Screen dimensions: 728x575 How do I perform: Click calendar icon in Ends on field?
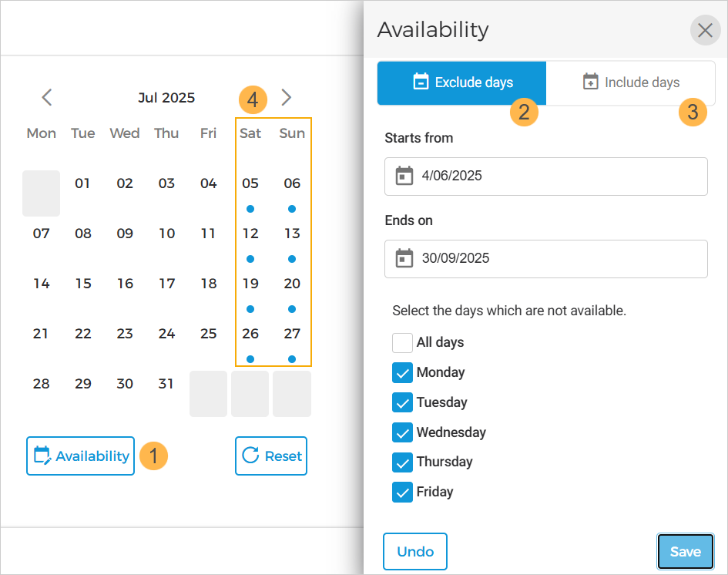pyautogui.click(x=404, y=258)
